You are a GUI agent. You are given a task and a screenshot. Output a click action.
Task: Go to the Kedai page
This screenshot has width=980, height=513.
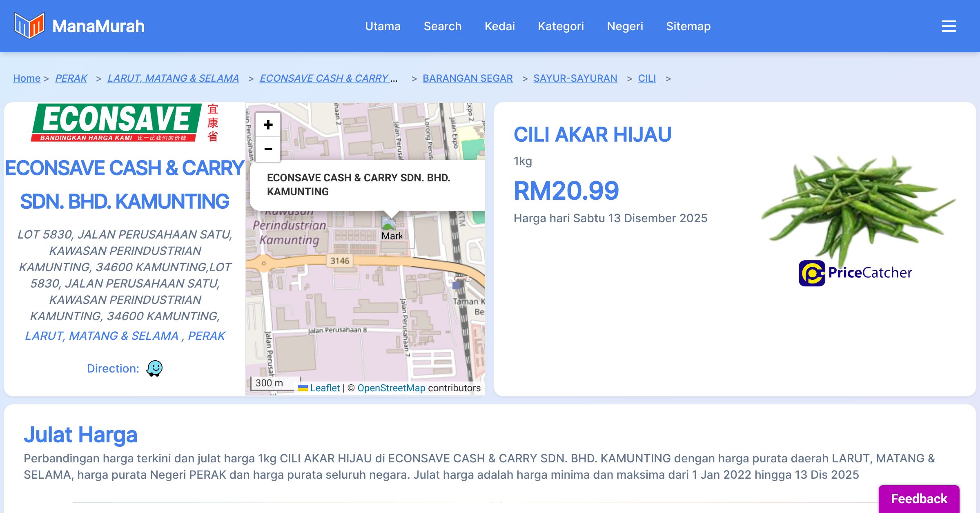(x=499, y=26)
